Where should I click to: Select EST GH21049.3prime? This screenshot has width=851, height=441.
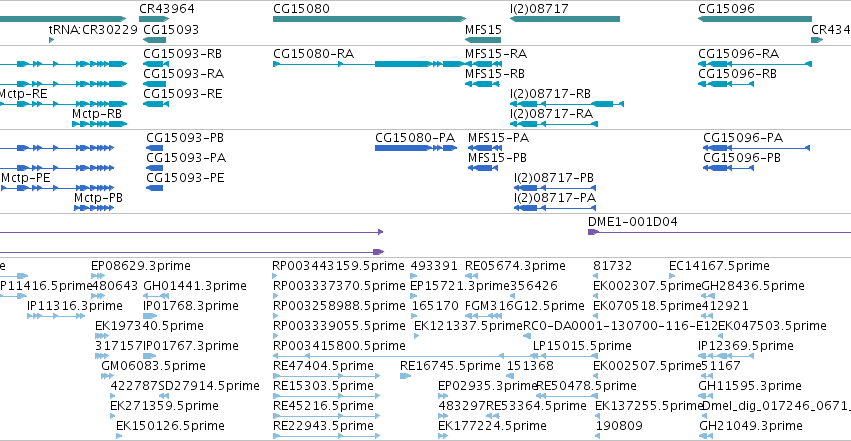(751, 426)
